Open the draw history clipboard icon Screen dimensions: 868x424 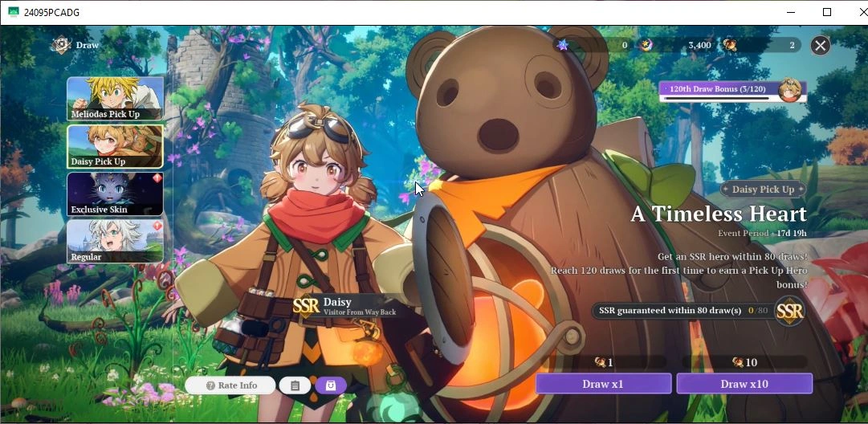coord(295,385)
